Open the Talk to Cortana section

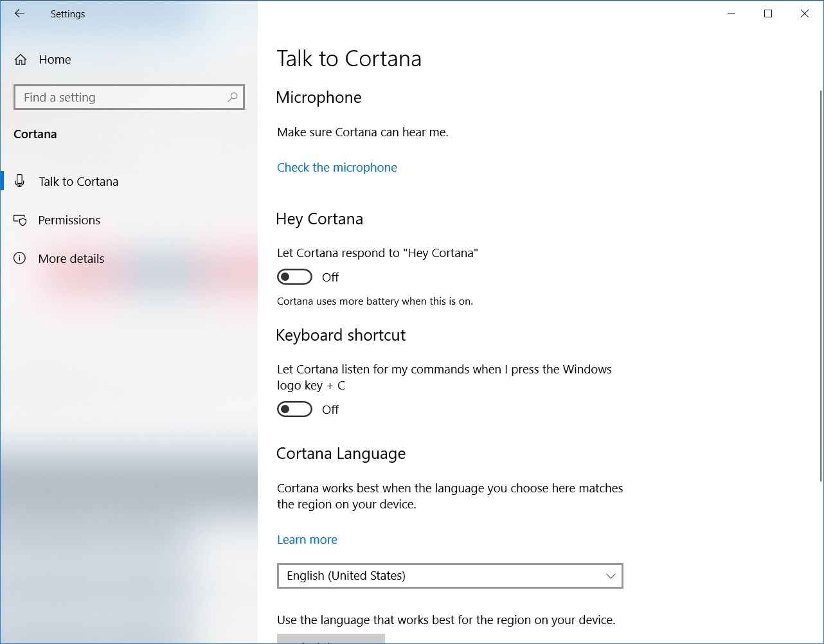[129, 181]
